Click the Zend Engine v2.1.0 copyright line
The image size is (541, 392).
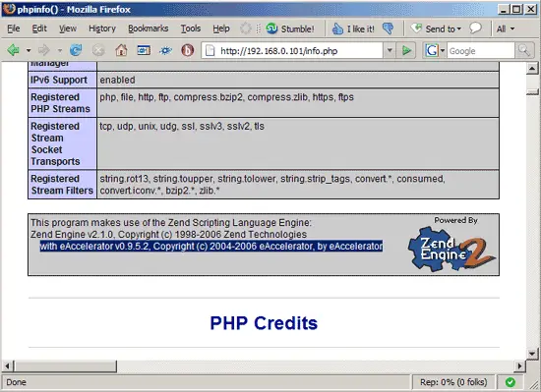point(168,235)
